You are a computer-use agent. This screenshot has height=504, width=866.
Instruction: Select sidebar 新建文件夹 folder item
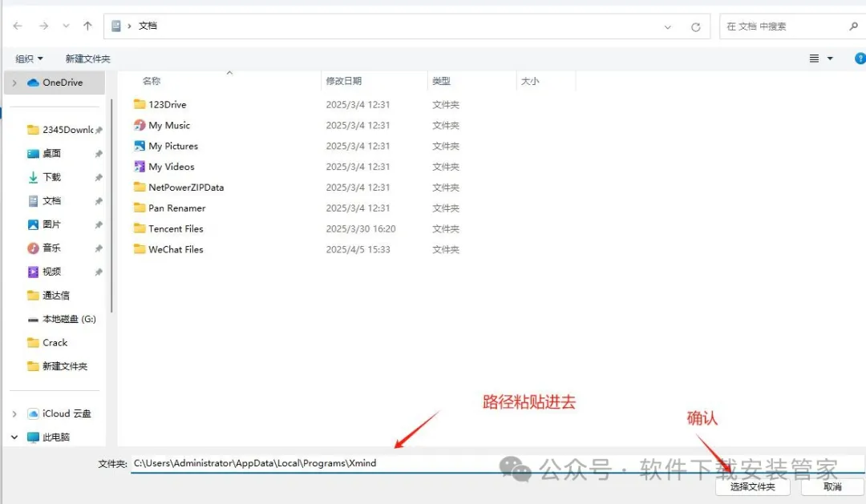58,366
